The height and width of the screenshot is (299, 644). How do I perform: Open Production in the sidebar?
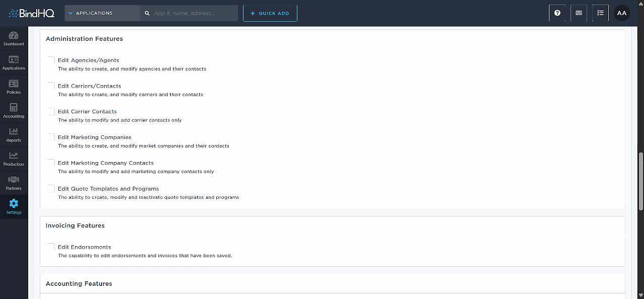tap(14, 159)
